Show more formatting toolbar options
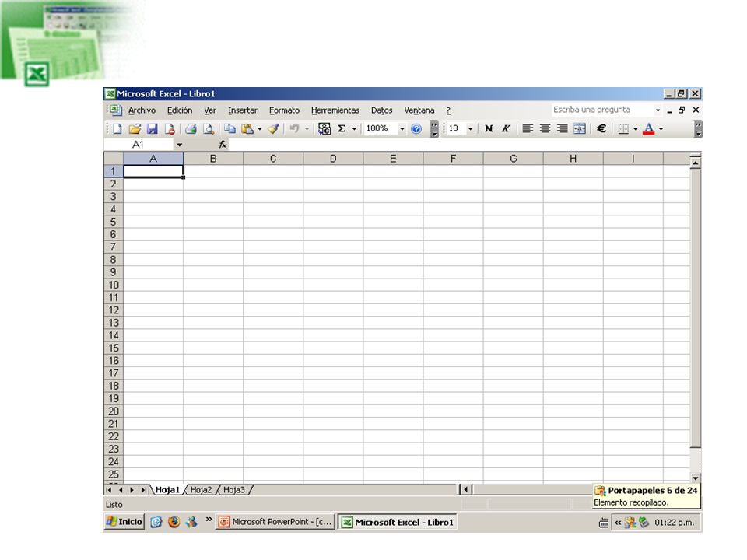The width and height of the screenshot is (747, 560). pyautogui.click(x=698, y=128)
